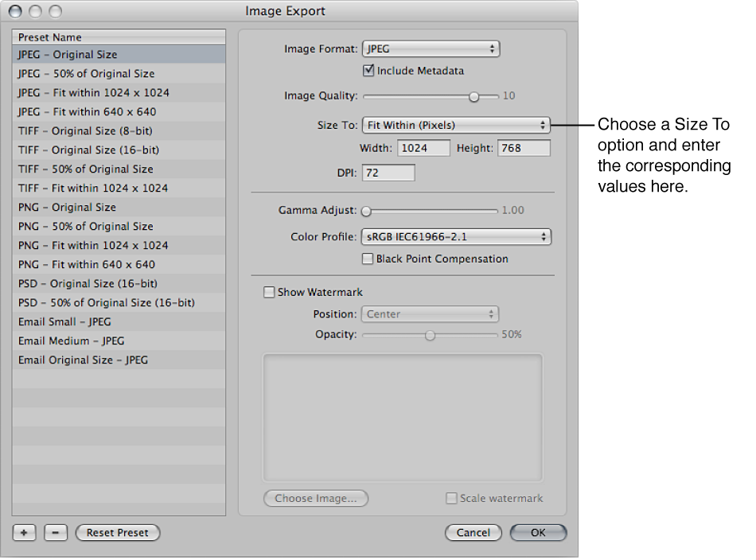Click the Width input field
Screen dimensions: 756x560
click(423, 147)
